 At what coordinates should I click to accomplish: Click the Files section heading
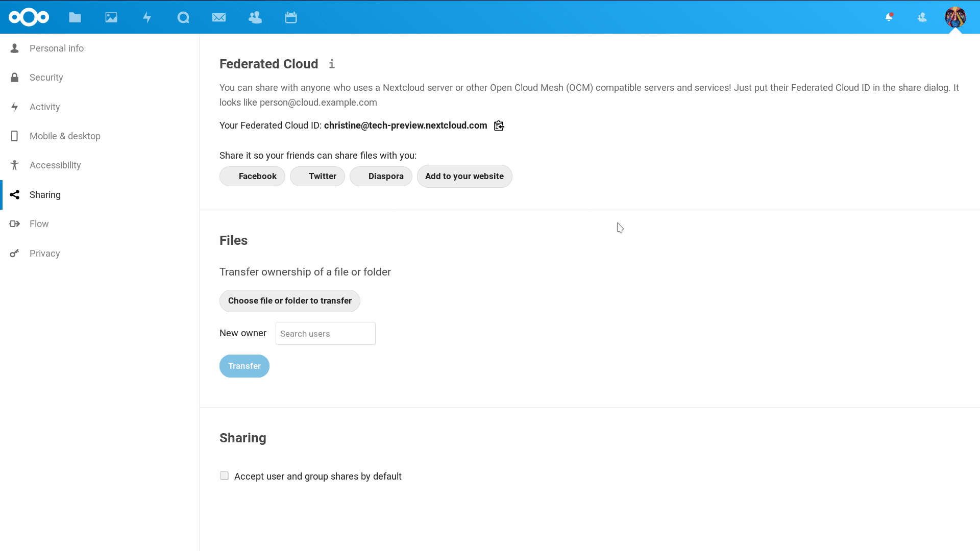234,240
